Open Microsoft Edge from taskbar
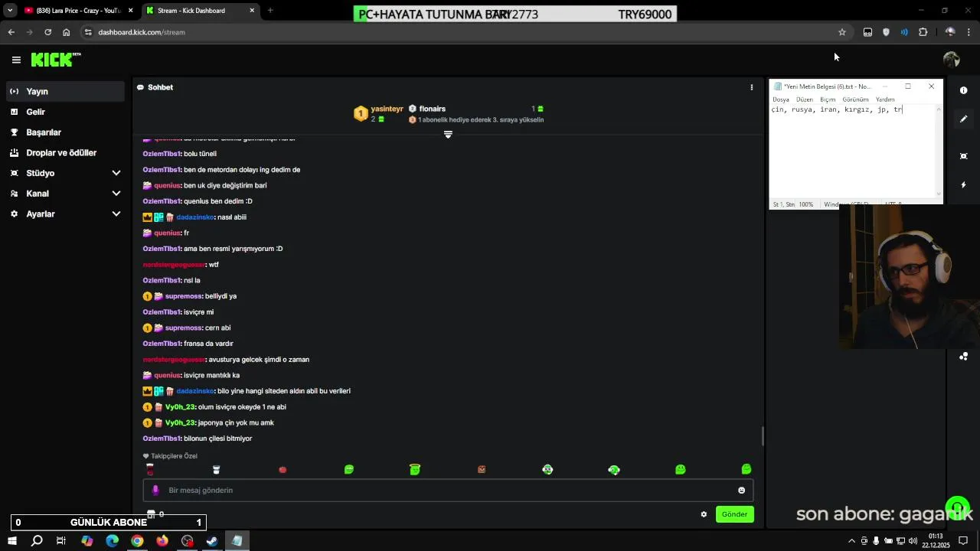Viewport: 980px width, 551px height. pos(113,541)
